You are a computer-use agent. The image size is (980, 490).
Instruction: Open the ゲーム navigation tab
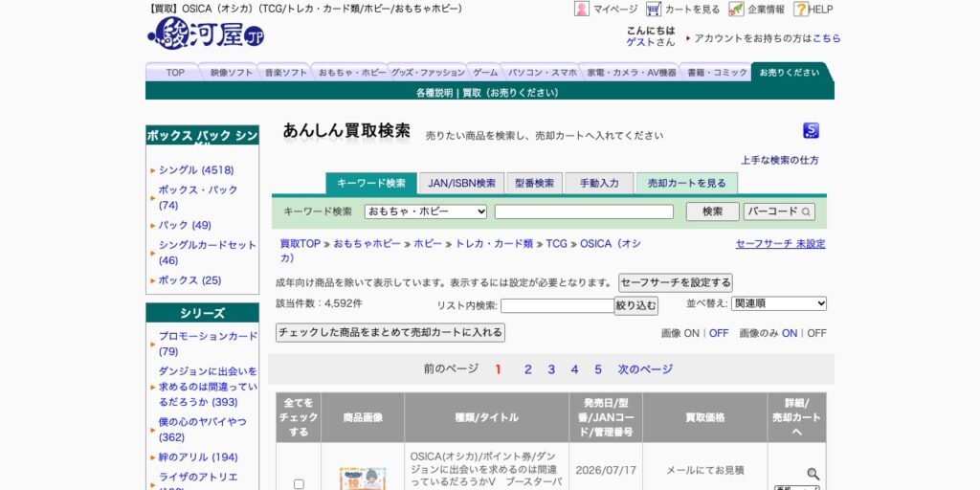tap(485, 73)
